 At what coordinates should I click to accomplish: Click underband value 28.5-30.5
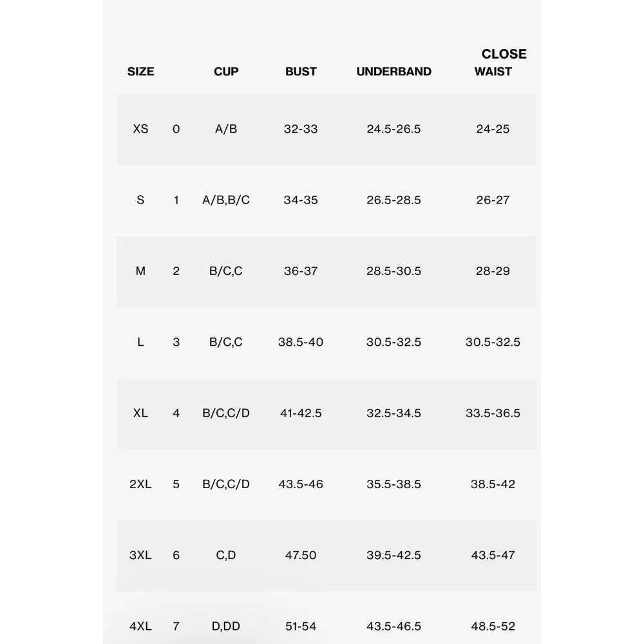pos(393,271)
